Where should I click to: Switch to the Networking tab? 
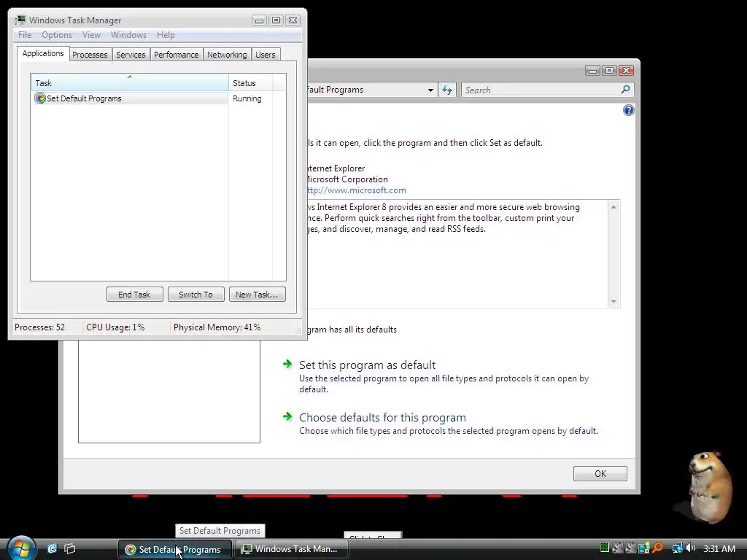click(227, 55)
